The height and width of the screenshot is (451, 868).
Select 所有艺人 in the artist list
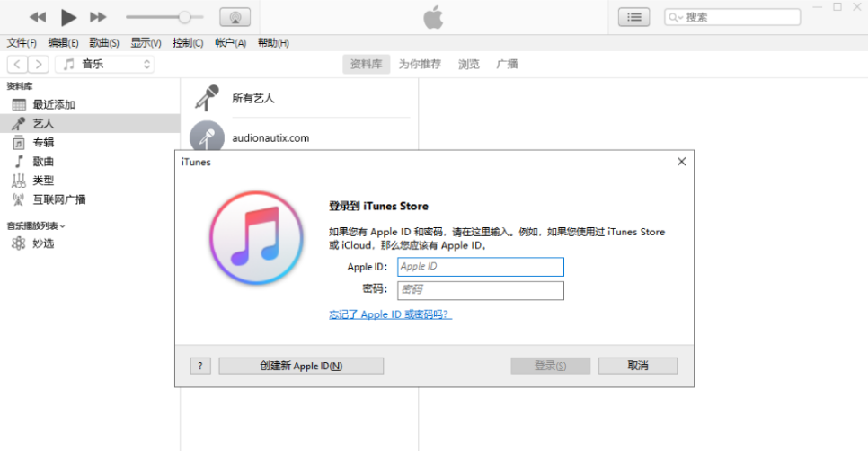(x=299, y=99)
